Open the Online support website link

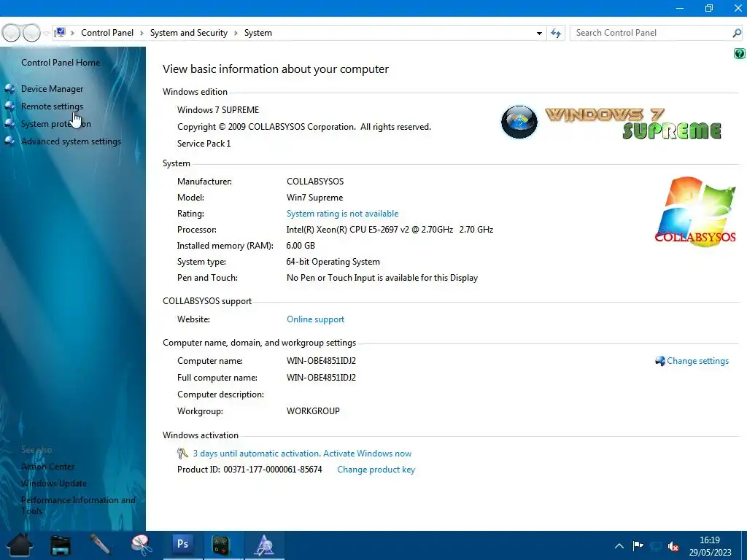pos(315,319)
